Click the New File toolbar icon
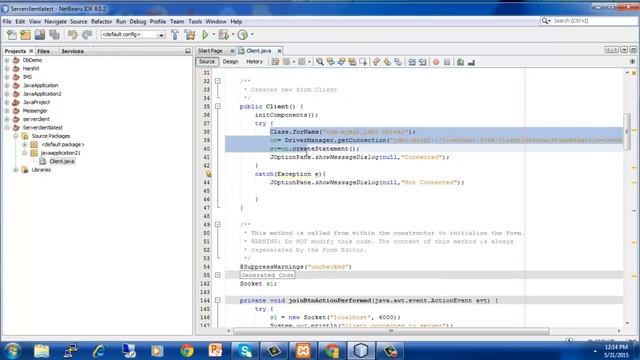This screenshot has height=360, width=640. point(11,35)
